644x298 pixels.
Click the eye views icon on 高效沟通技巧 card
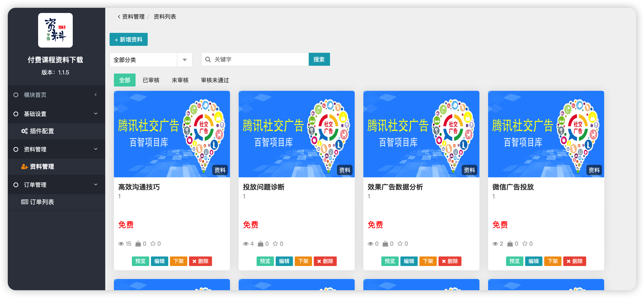point(121,244)
